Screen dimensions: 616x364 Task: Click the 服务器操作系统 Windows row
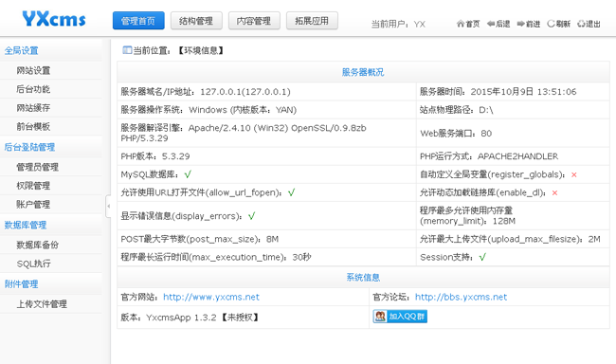(266, 110)
